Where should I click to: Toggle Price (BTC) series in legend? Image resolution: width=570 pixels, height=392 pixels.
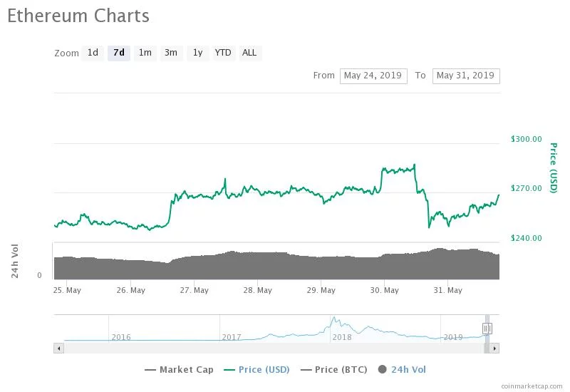(336, 369)
